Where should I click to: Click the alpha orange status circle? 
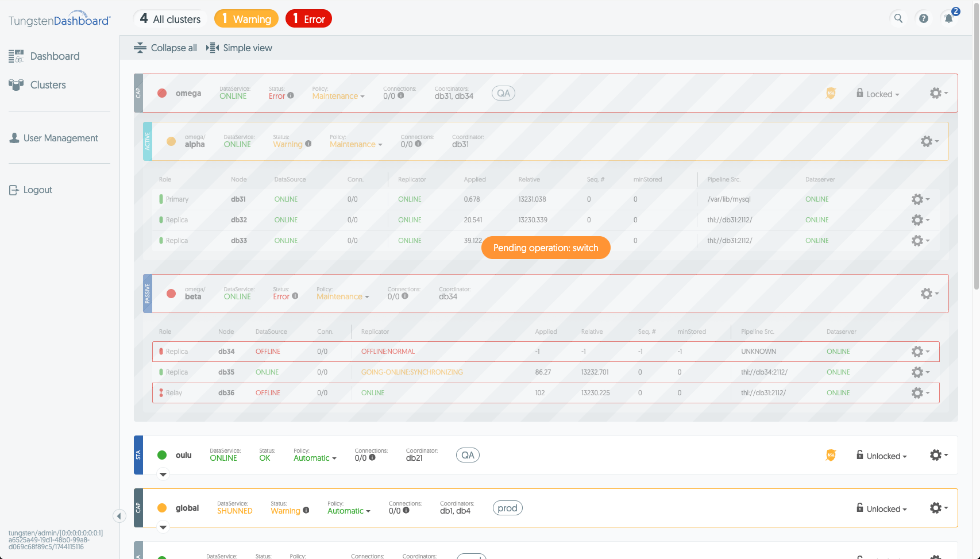click(x=171, y=141)
